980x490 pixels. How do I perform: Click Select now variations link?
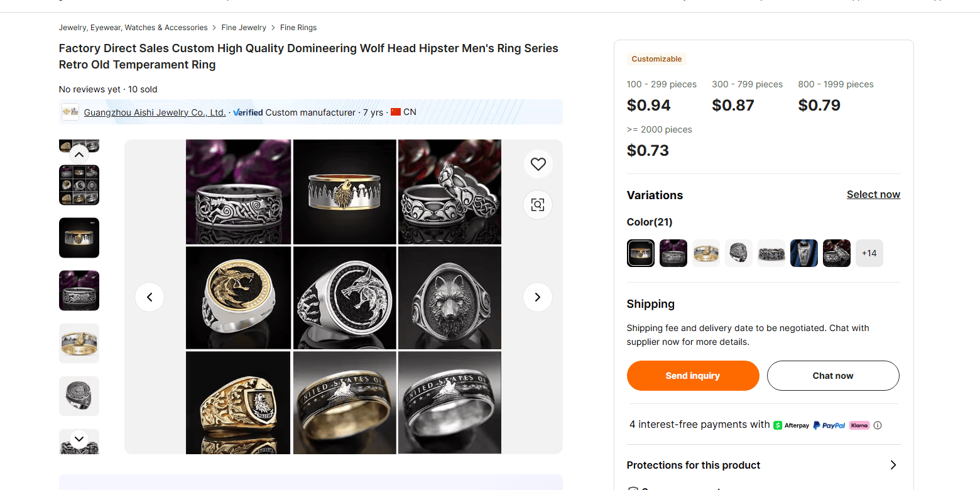tap(873, 195)
